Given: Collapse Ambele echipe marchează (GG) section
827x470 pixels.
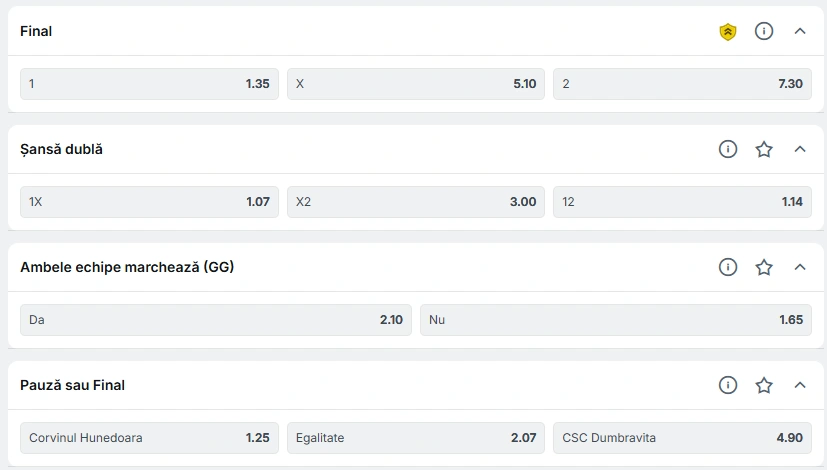Looking at the screenshot, I should [x=799, y=267].
